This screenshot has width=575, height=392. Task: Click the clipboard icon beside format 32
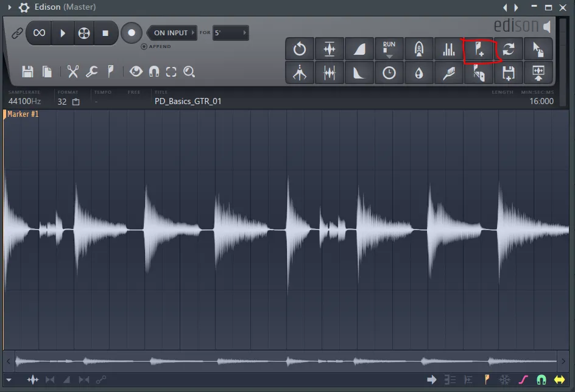(76, 102)
